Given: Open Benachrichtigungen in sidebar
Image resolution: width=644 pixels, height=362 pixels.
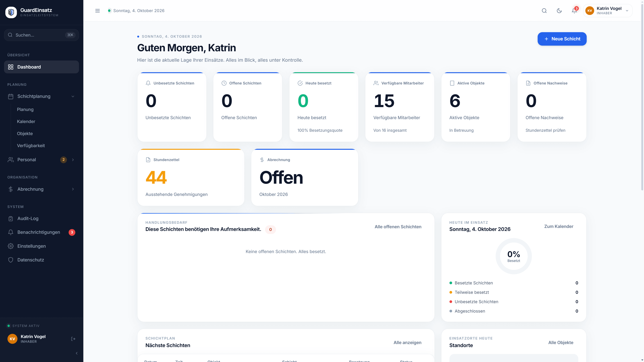Looking at the screenshot, I should pyautogui.click(x=41, y=232).
